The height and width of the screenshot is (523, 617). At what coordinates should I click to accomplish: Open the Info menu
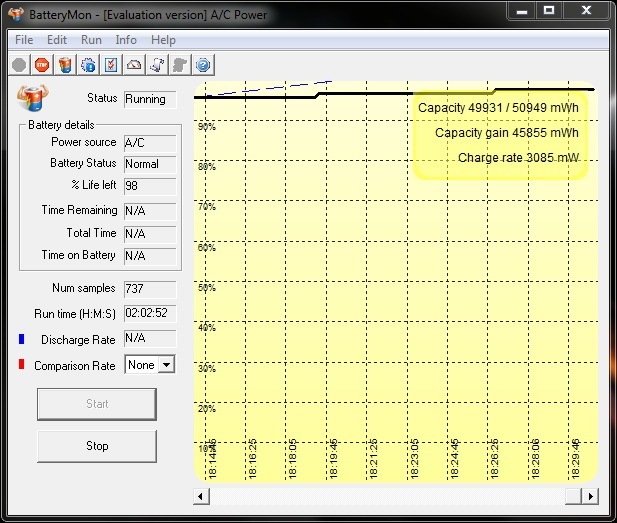coord(126,40)
